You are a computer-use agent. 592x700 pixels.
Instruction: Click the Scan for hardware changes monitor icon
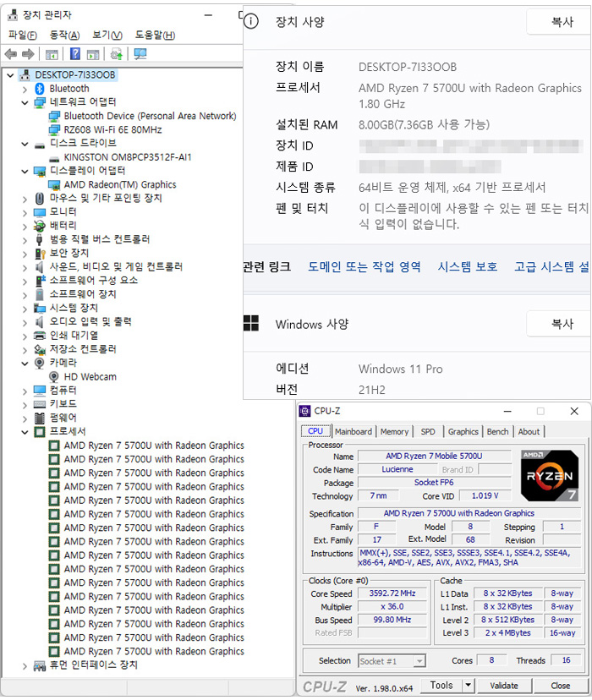[140, 54]
